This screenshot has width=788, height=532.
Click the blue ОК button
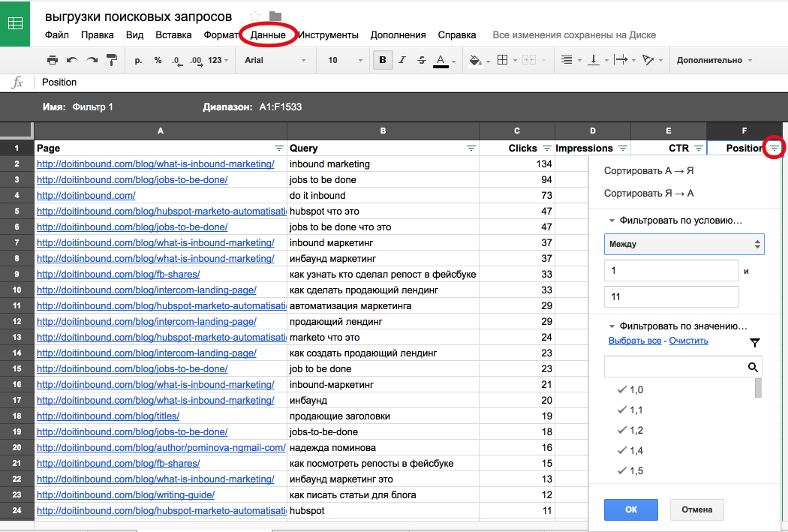click(630, 509)
